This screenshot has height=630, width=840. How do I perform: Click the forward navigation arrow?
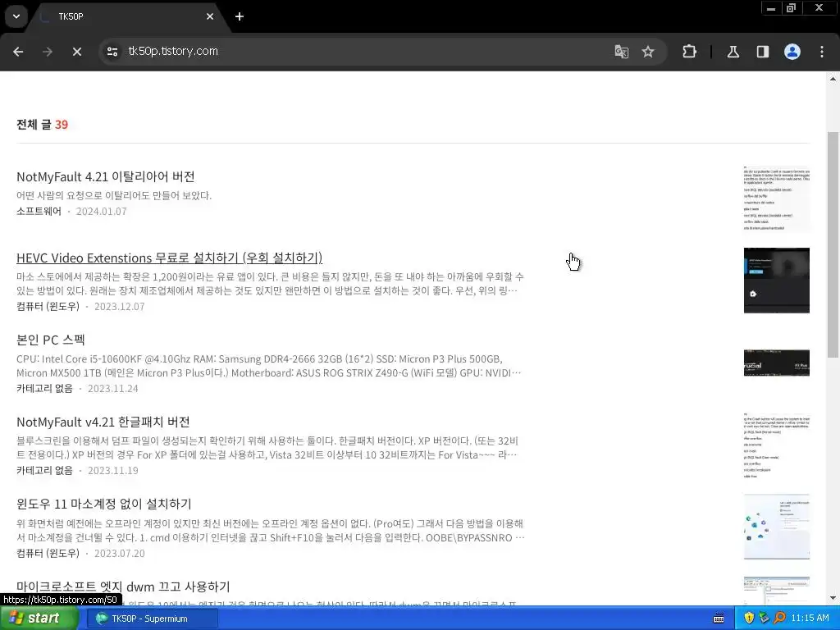point(48,52)
